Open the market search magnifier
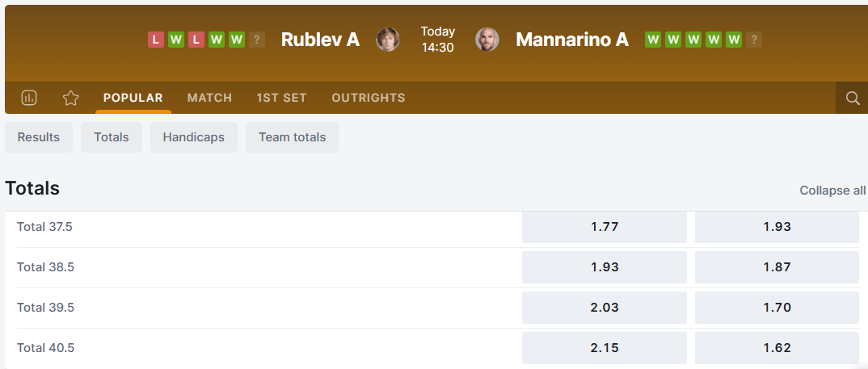This screenshot has height=369, width=868. point(852,98)
